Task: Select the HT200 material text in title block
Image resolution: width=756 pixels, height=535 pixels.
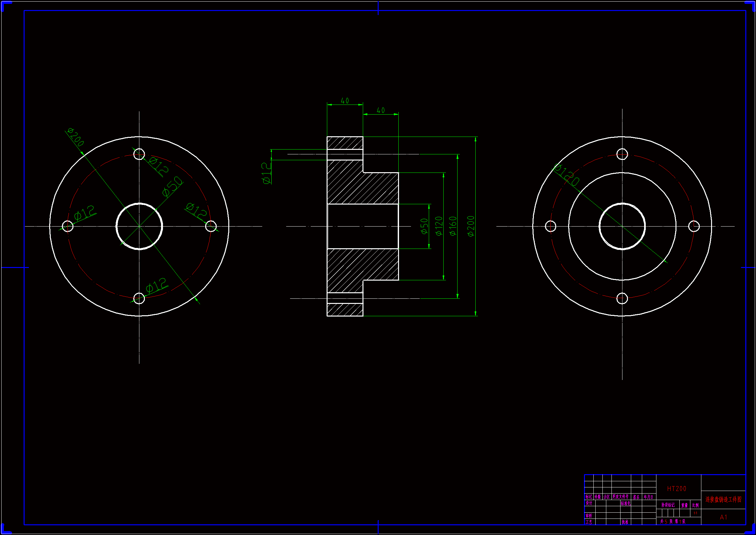Action: [x=677, y=488]
